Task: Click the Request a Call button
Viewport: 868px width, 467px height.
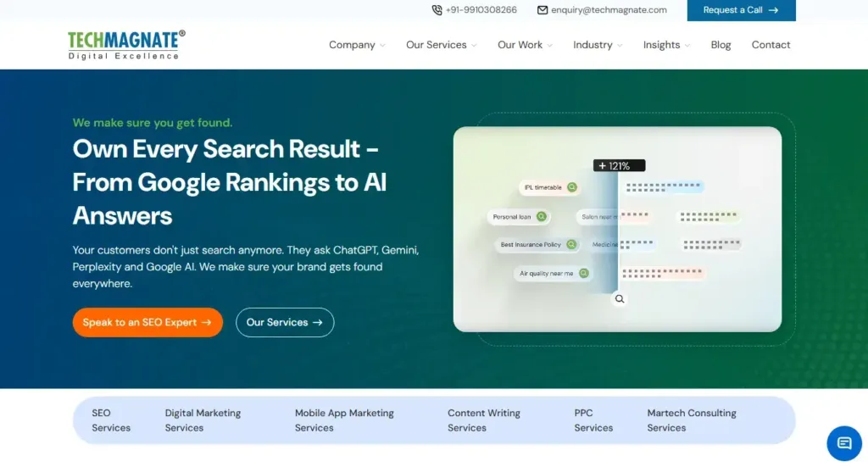Action: (741, 10)
